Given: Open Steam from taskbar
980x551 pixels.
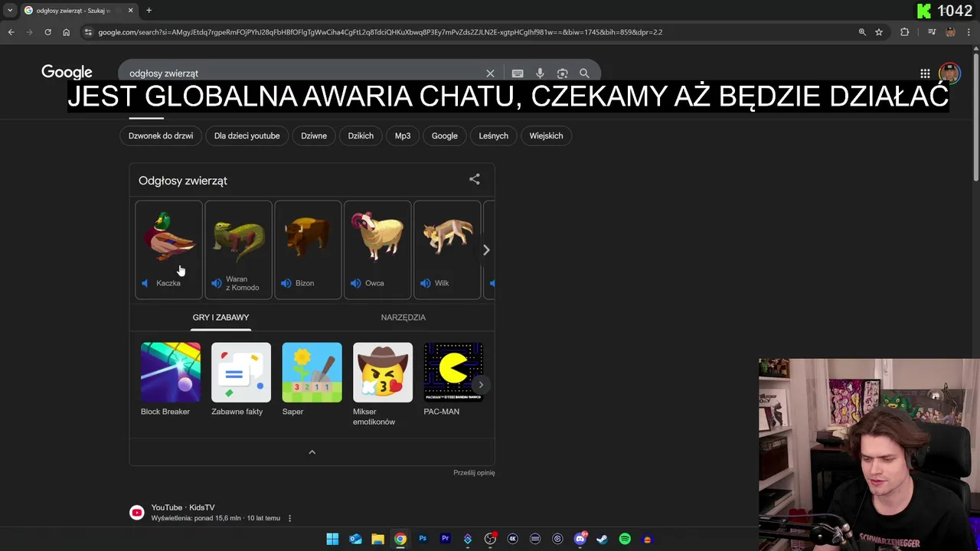Looking at the screenshot, I should 602,539.
